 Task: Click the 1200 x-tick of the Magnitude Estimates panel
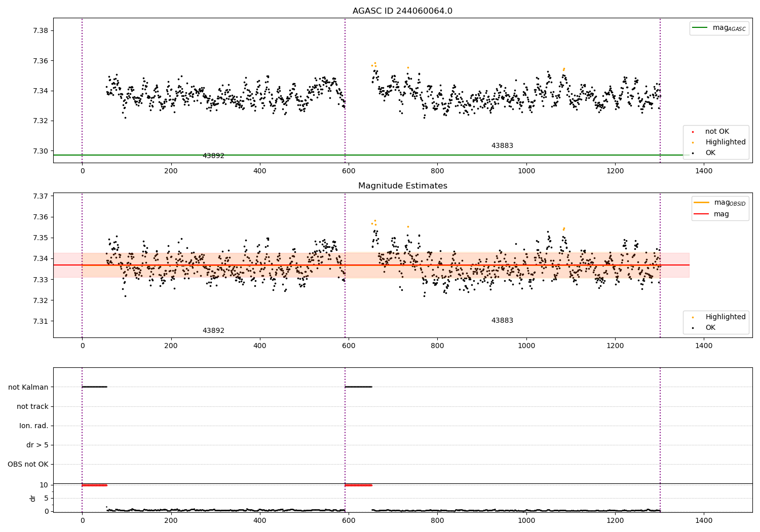(x=615, y=346)
